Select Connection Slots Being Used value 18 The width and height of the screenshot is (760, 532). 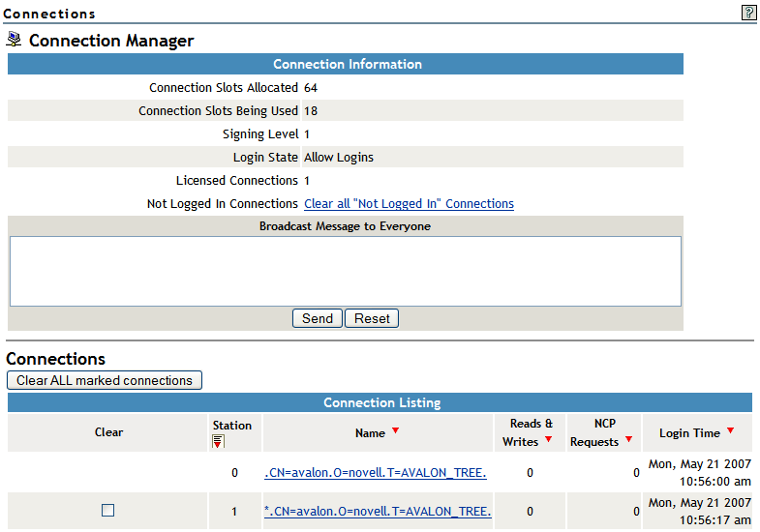coord(311,111)
